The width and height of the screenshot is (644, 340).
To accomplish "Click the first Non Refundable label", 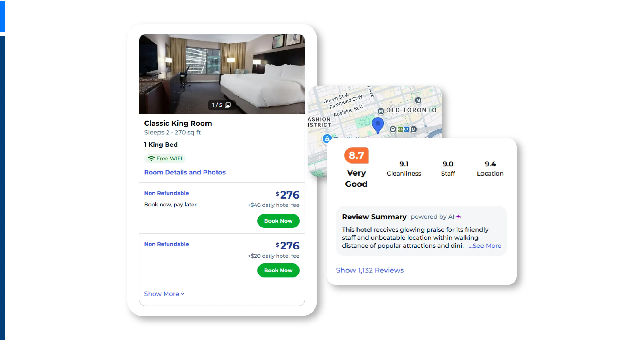I will coord(166,193).
